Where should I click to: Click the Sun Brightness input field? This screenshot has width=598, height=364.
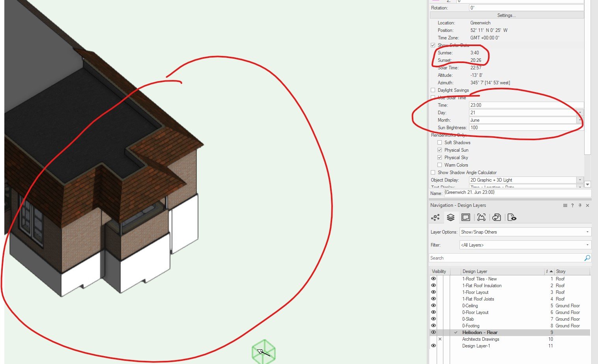coord(525,128)
